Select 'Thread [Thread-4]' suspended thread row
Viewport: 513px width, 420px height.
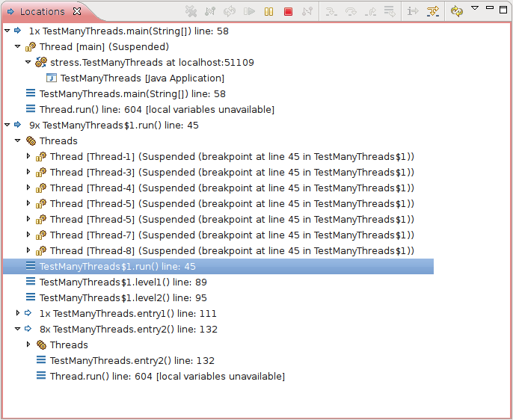point(232,188)
